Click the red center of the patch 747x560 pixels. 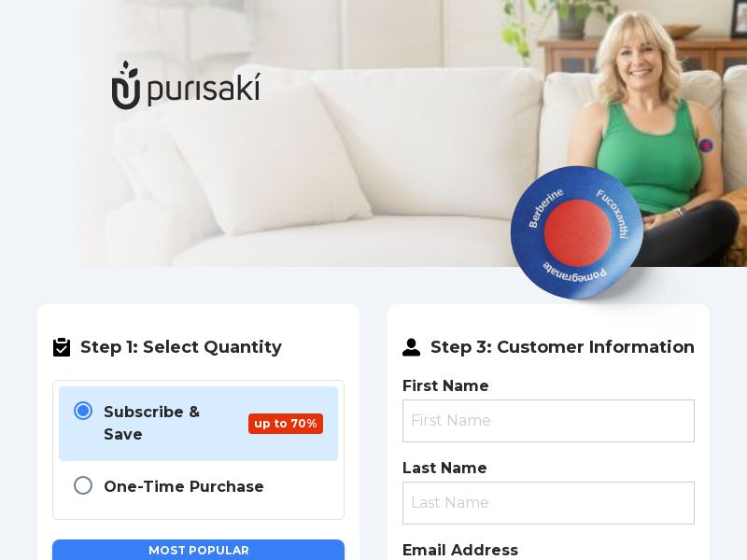coord(577,232)
